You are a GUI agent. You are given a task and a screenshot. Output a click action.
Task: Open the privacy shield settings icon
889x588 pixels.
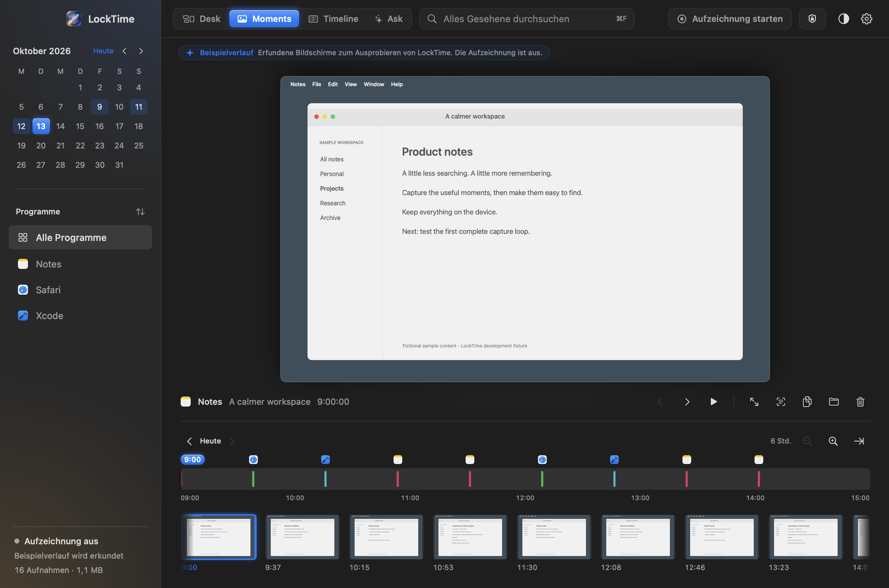[812, 19]
